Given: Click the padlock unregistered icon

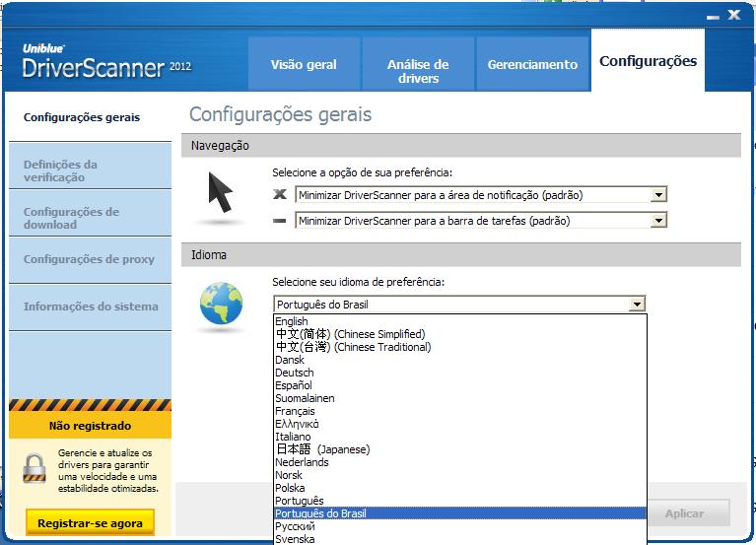Looking at the screenshot, I should click(x=34, y=467).
